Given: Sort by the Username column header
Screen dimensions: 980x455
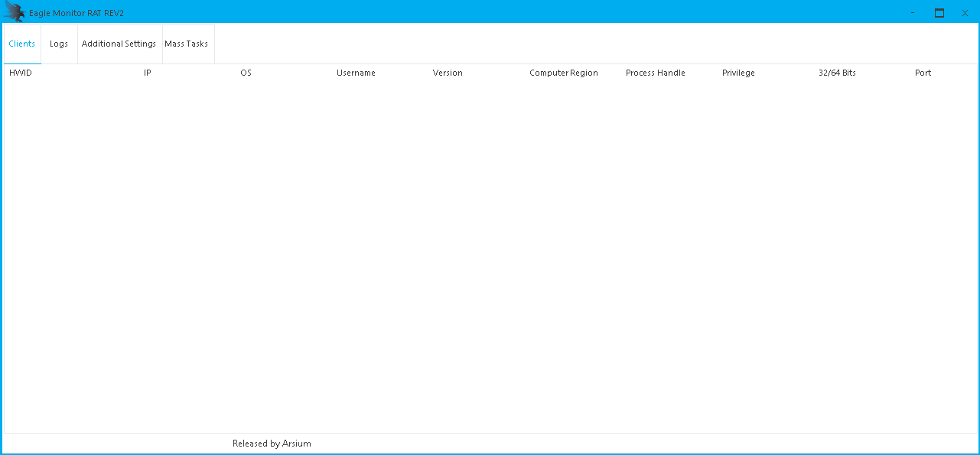Looking at the screenshot, I should point(356,73).
